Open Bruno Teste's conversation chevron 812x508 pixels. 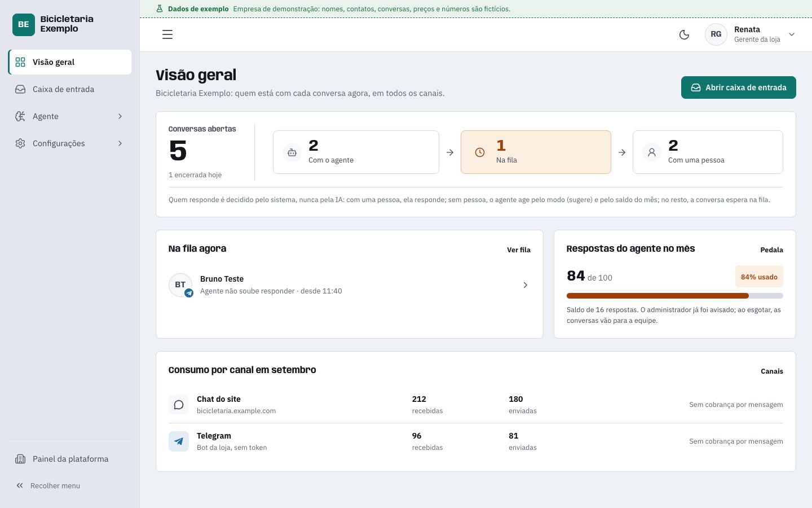pyautogui.click(x=525, y=285)
